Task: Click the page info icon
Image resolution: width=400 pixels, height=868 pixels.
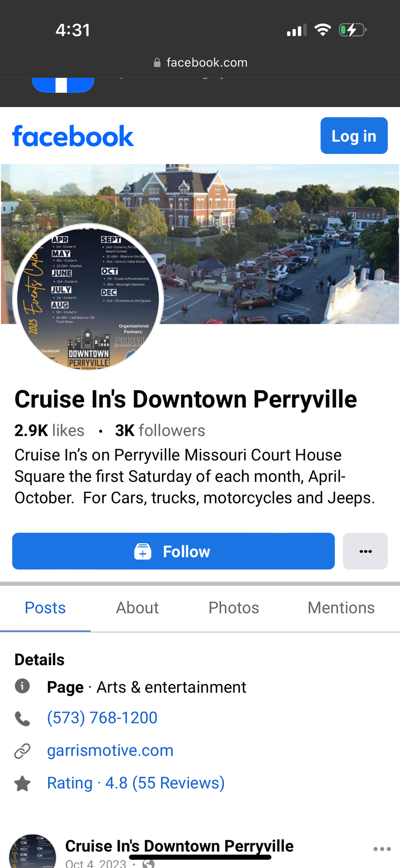Action: coord(22,686)
